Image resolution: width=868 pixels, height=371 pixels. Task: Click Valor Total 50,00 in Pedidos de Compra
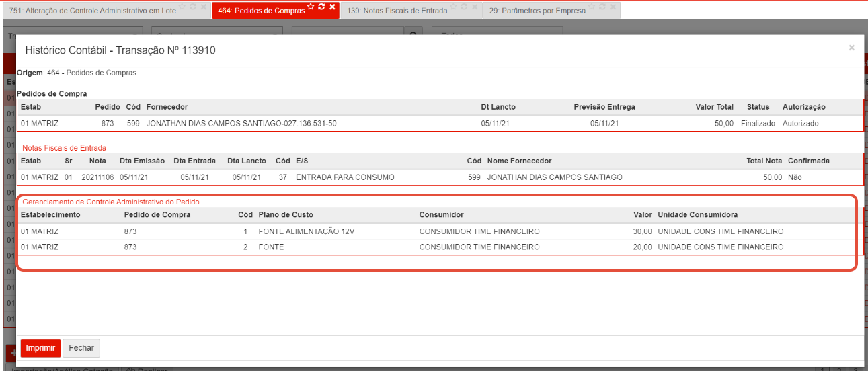[724, 124]
